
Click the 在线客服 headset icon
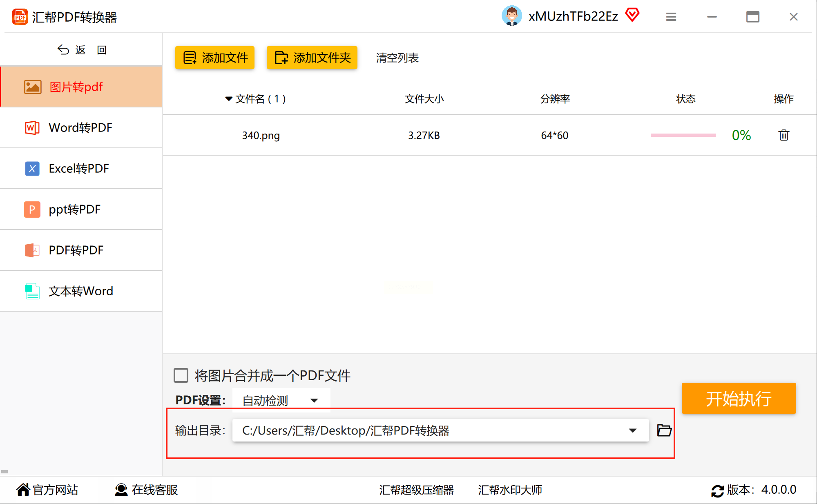(x=121, y=490)
